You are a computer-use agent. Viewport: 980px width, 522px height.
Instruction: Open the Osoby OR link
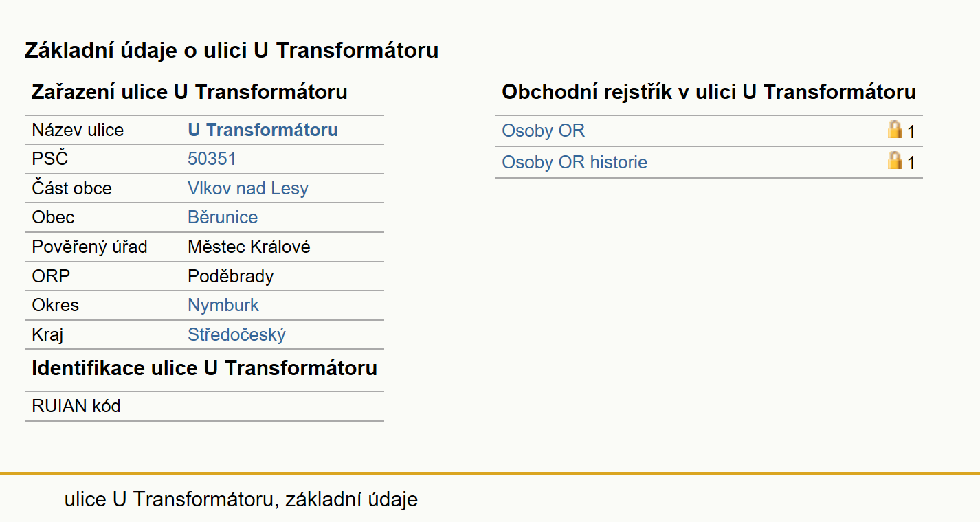pyautogui.click(x=544, y=130)
